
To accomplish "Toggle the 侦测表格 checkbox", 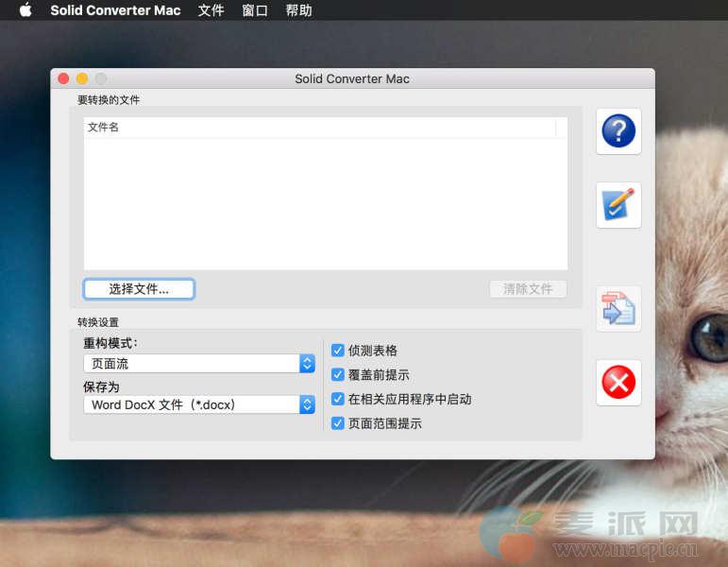I will pyautogui.click(x=338, y=351).
